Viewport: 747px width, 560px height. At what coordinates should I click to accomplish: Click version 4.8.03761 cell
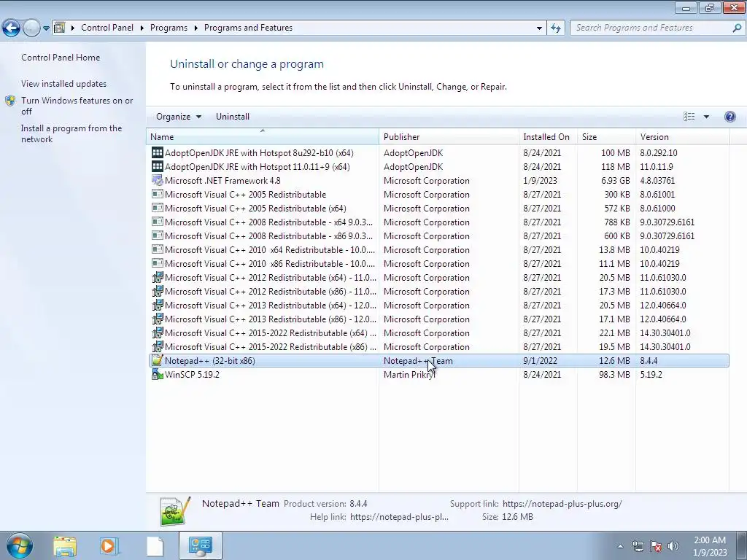[x=657, y=181]
